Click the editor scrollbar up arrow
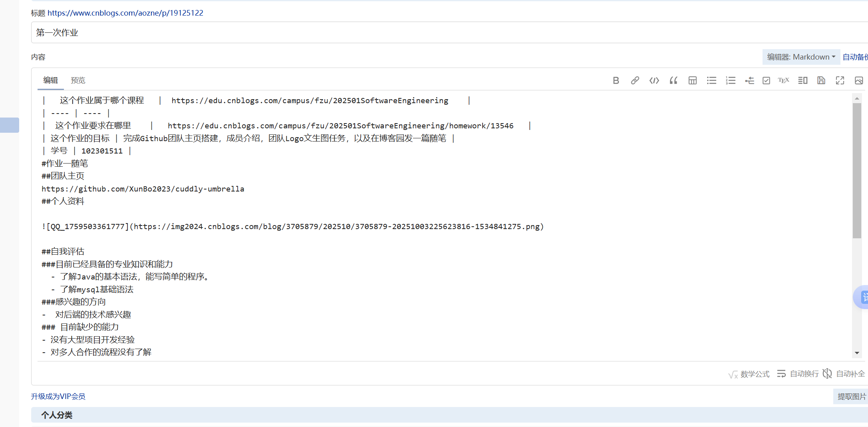The height and width of the screenshot is (427, 868). click(857, 98)
